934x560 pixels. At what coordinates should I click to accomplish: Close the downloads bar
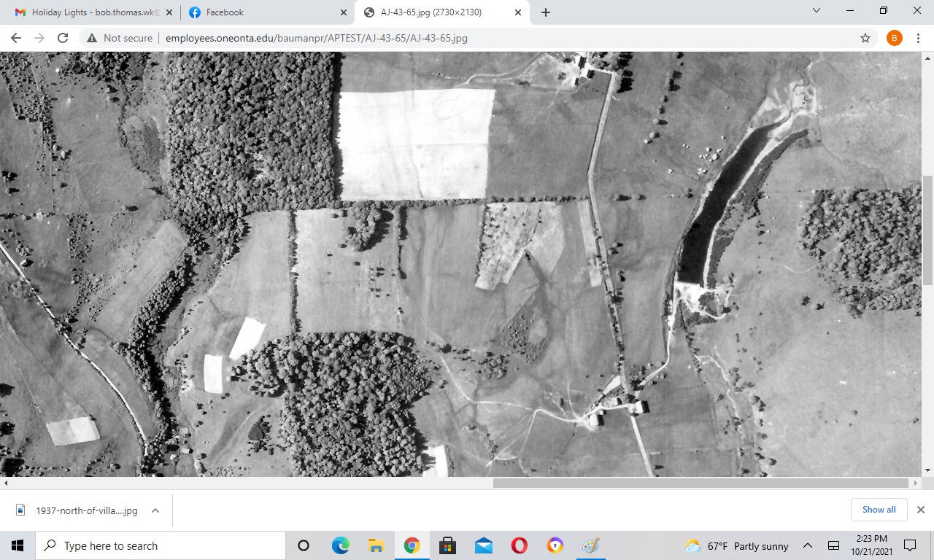point(920,510)
